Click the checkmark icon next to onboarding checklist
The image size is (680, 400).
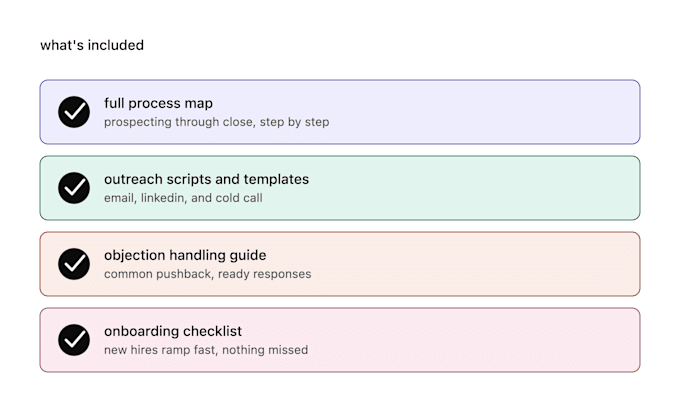74,340
